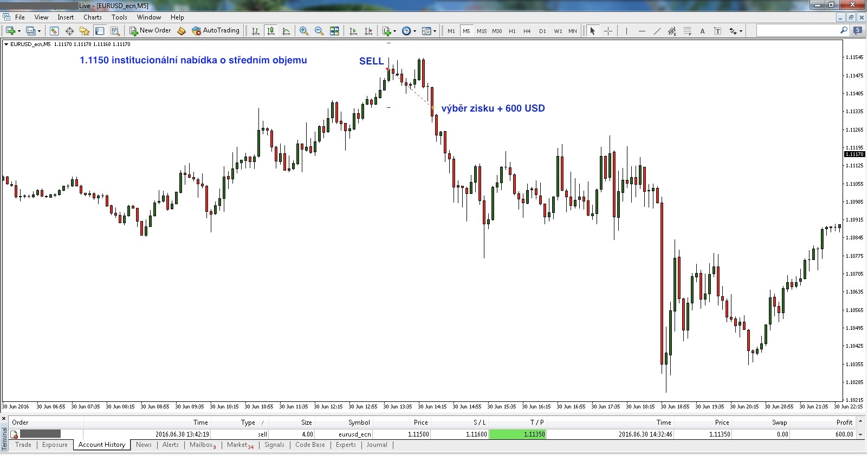Screen dimensions: 868x455
Task: Select the MN timeframe
Action: click(573, 31)
